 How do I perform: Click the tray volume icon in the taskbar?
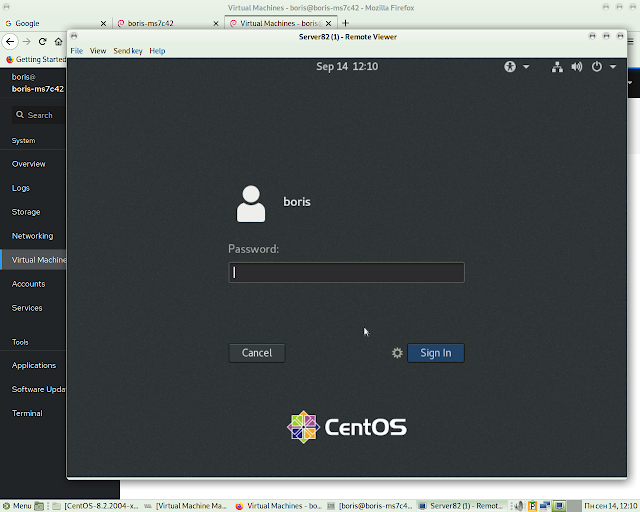519,506
